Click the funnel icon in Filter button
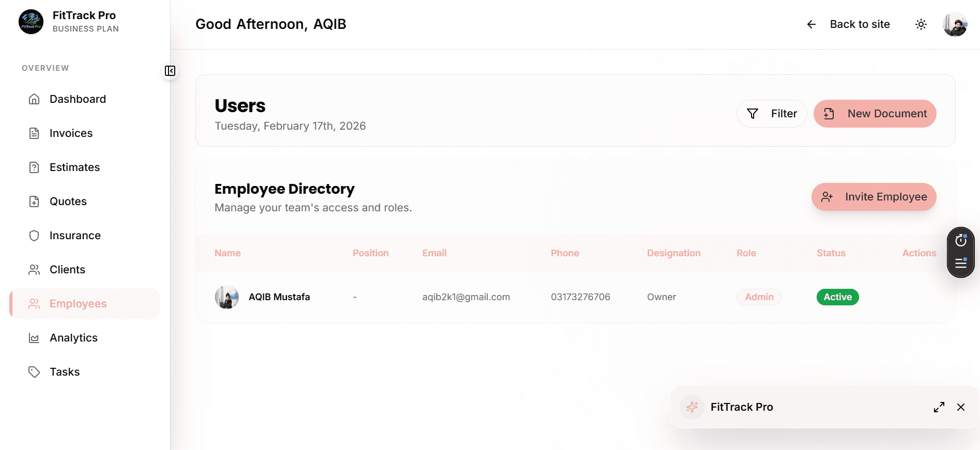 pos(753,114)
